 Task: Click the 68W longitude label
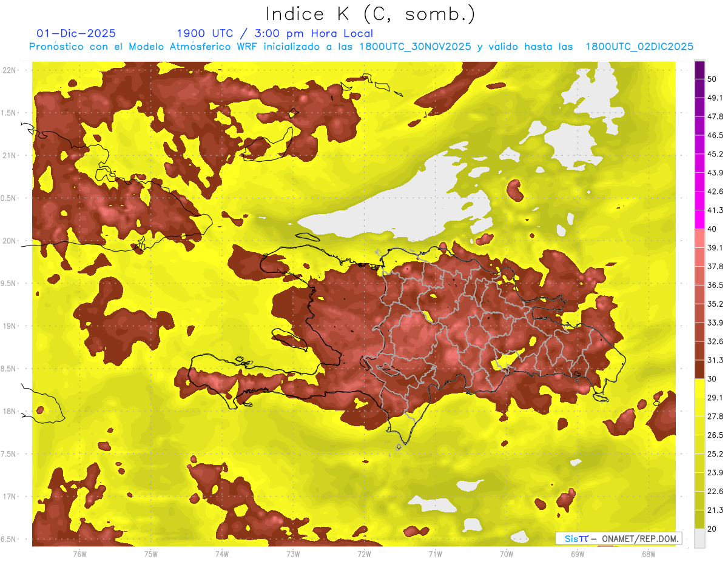tap(649, 554)
